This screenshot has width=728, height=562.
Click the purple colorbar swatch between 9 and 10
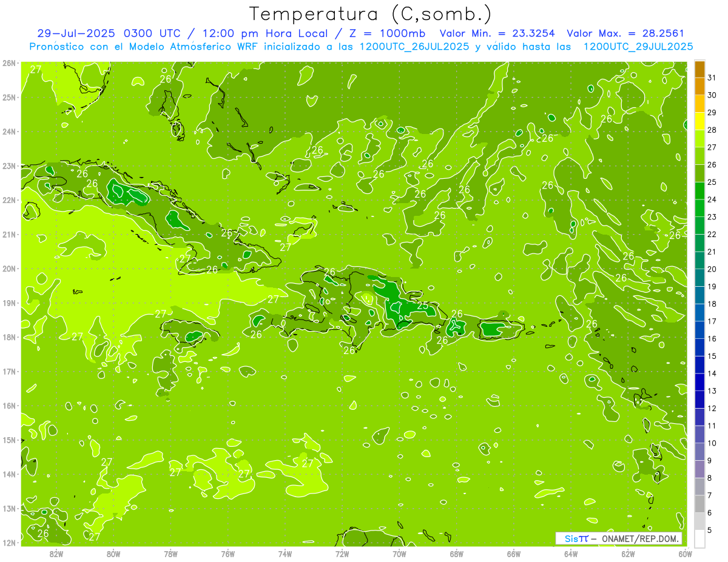click(x=699, y=452)
